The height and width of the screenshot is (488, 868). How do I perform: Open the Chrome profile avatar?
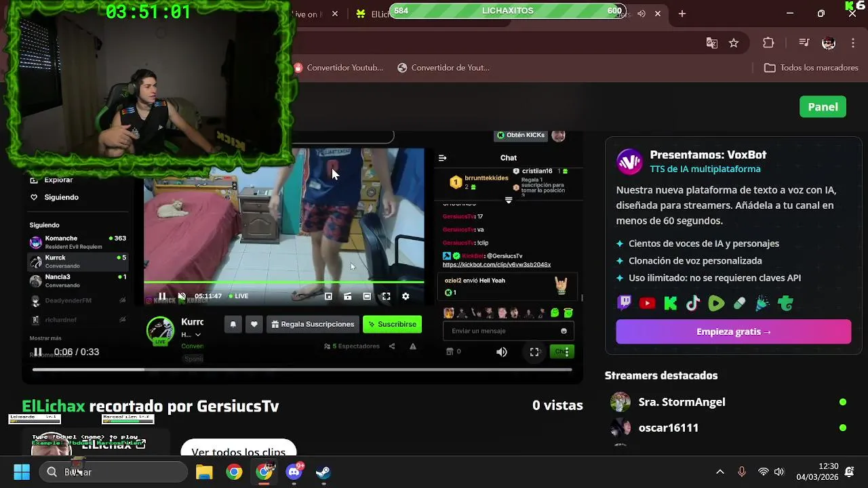pos(829,43)
